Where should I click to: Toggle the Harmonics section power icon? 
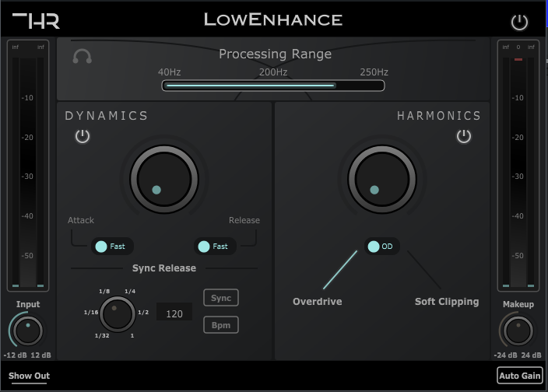[464, 137]
